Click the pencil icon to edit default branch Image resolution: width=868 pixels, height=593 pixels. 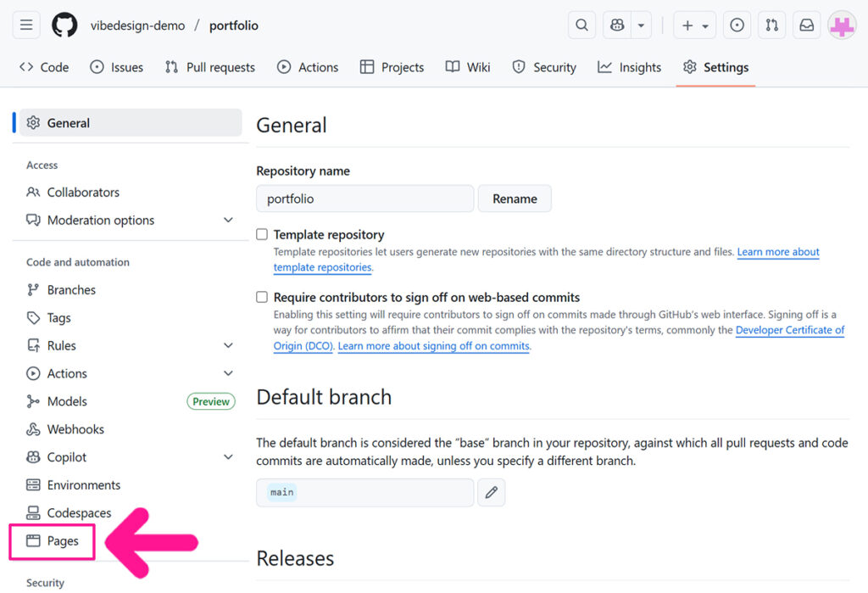(x=492, y=493)
